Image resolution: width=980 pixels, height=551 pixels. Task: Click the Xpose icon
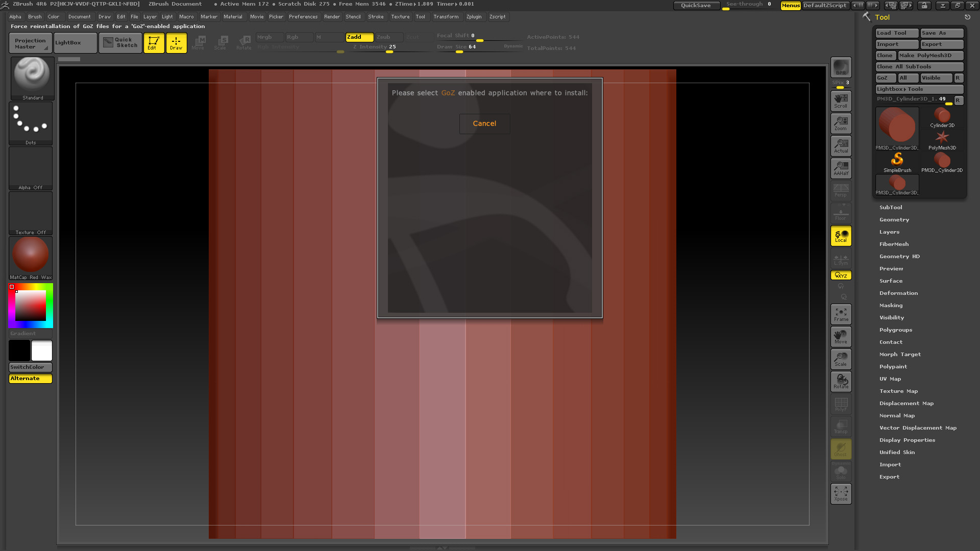click(841, 493)
